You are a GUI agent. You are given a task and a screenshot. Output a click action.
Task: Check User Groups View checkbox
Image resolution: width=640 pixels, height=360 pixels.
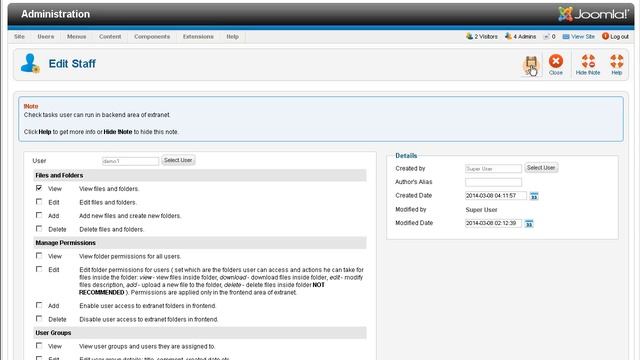click(x=39, y=346)
